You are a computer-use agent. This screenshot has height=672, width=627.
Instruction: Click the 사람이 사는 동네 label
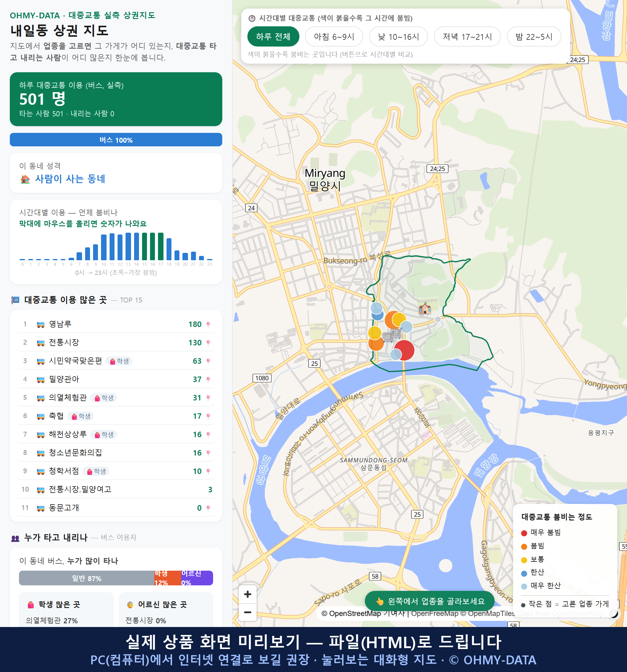70,179
